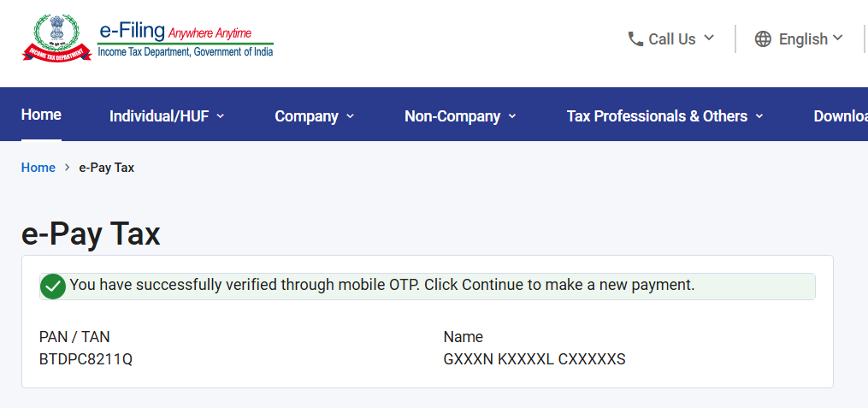Select the Home tab in navigation bar

pyautogui.click(x=41, y=115)
